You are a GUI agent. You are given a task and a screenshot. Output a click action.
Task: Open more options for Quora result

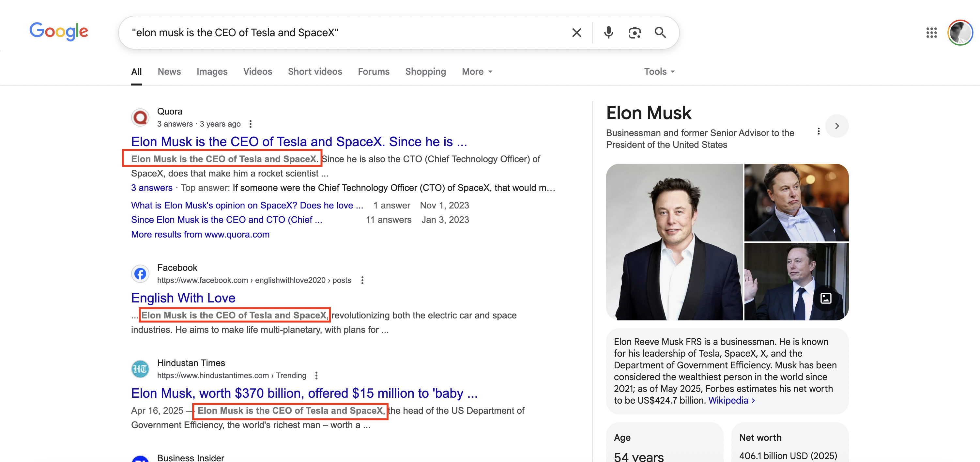click(x=250, y=124)
